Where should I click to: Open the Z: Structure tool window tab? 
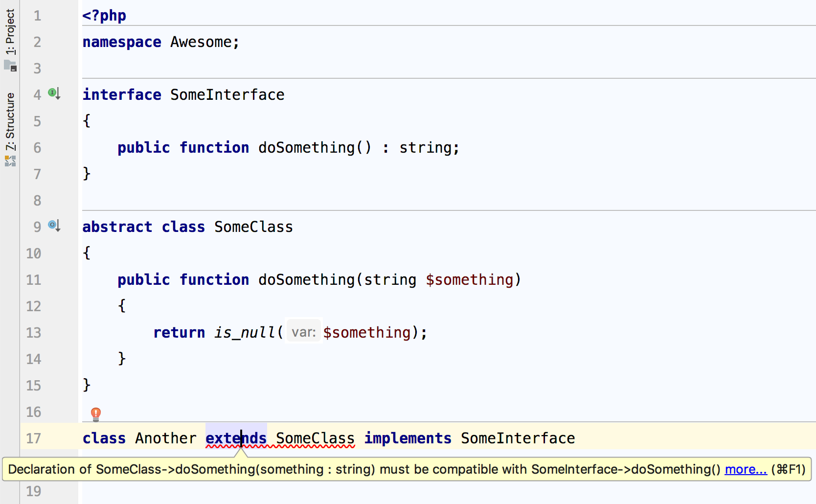tap(10, 121)
